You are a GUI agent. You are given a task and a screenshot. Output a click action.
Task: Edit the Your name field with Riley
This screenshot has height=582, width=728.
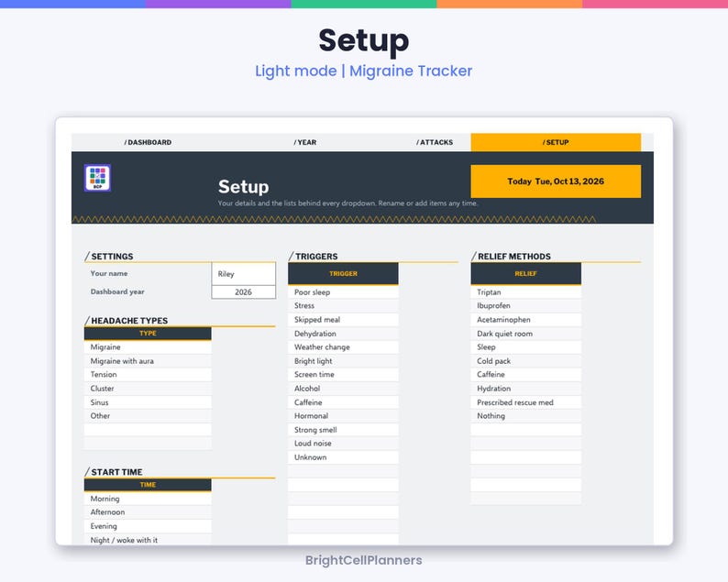[x=244, y=274]
